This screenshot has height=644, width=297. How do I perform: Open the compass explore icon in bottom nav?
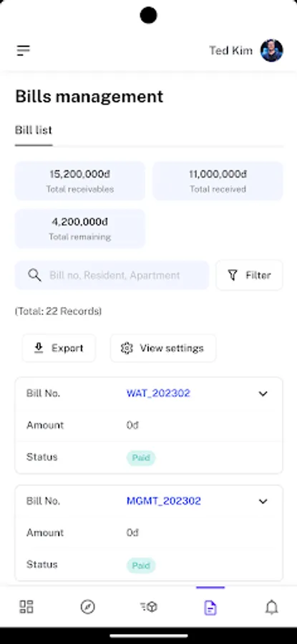click(x=87, y=607)
